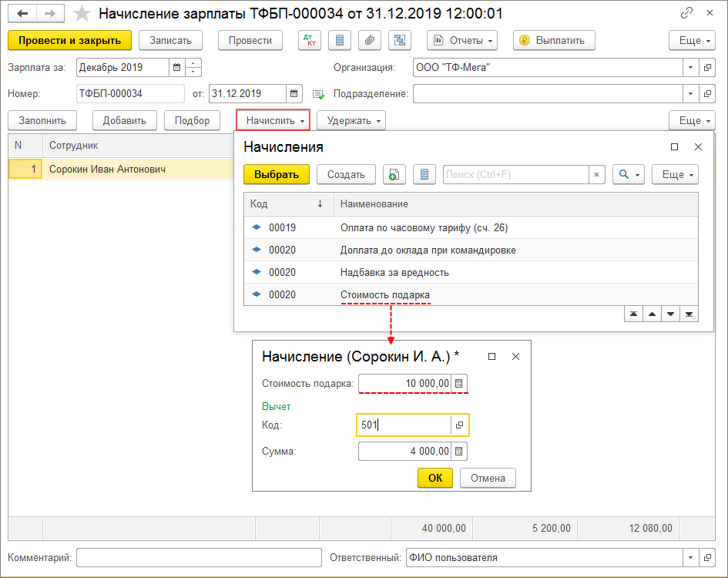
Task: Open the Начислить menu
Action: (x=273, y=121)
